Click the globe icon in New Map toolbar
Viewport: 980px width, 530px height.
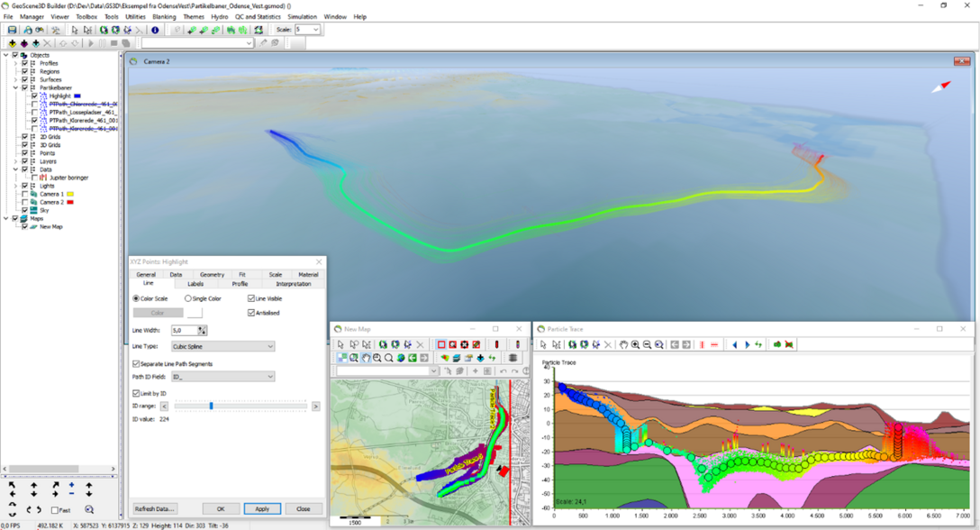[401, 358]
